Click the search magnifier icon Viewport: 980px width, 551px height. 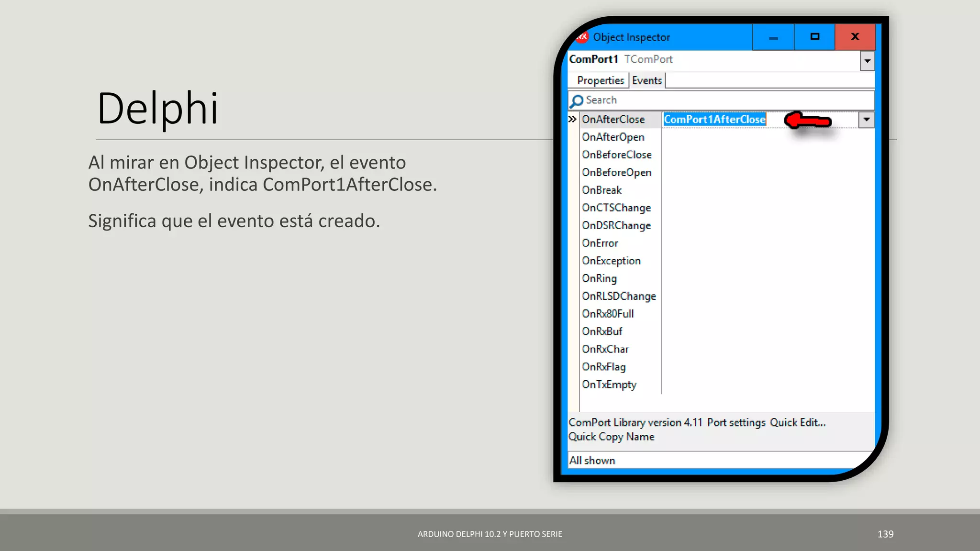pyautogui.click(x=577, y=101)
